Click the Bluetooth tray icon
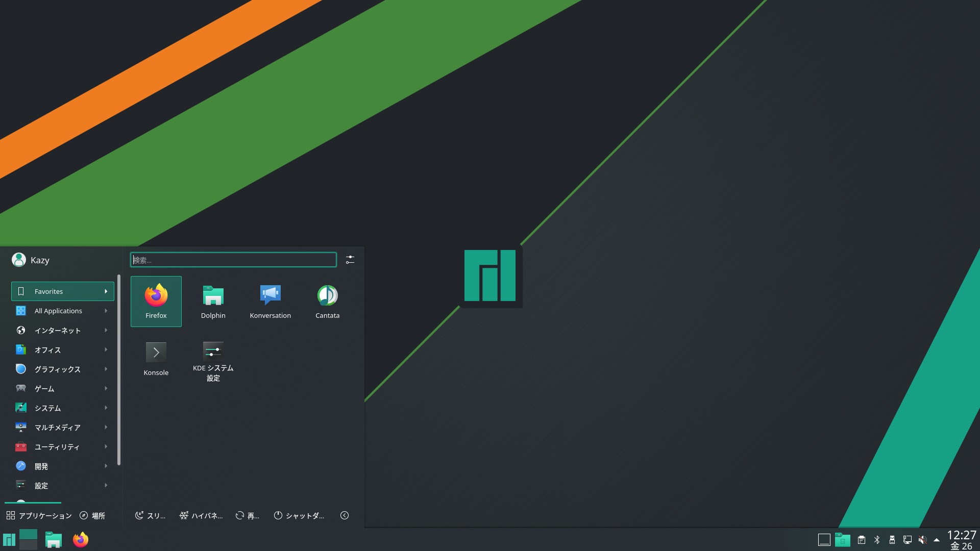 (x=877, y=540)
